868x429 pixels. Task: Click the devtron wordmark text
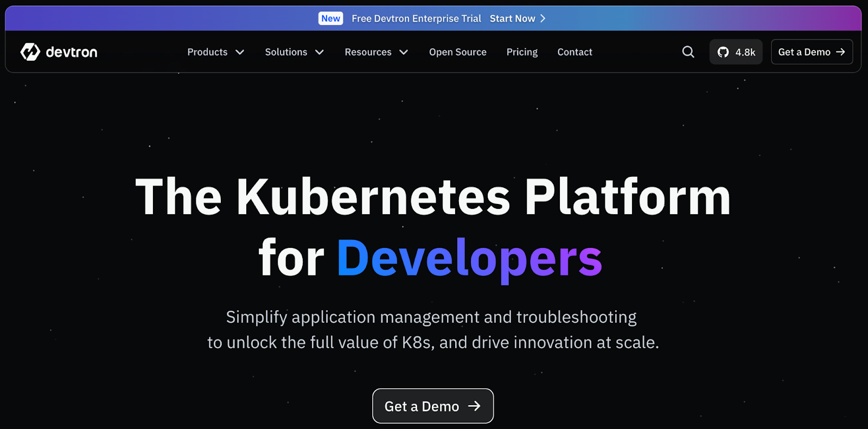[x=72, y=52]
